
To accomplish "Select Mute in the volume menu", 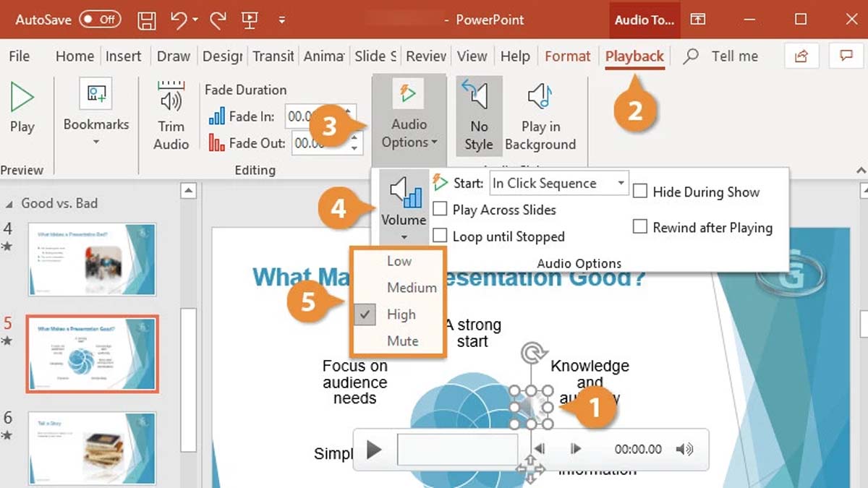I will [x=402, y=341].
